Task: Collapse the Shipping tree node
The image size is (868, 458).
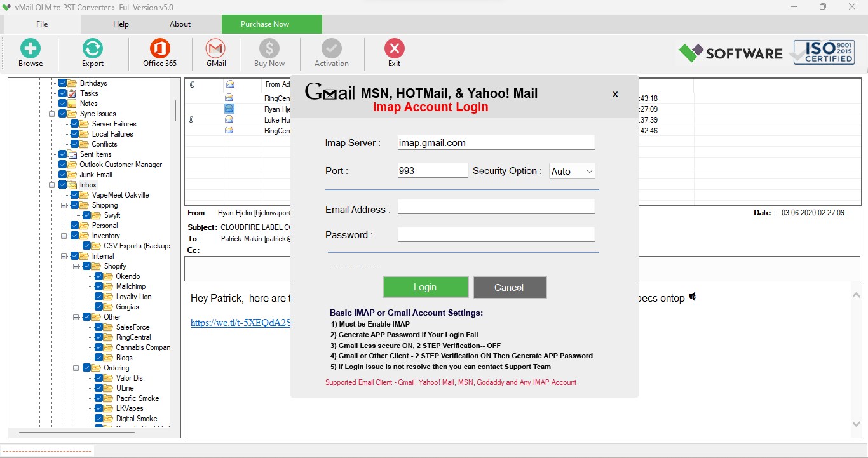Action: (64, 205)
